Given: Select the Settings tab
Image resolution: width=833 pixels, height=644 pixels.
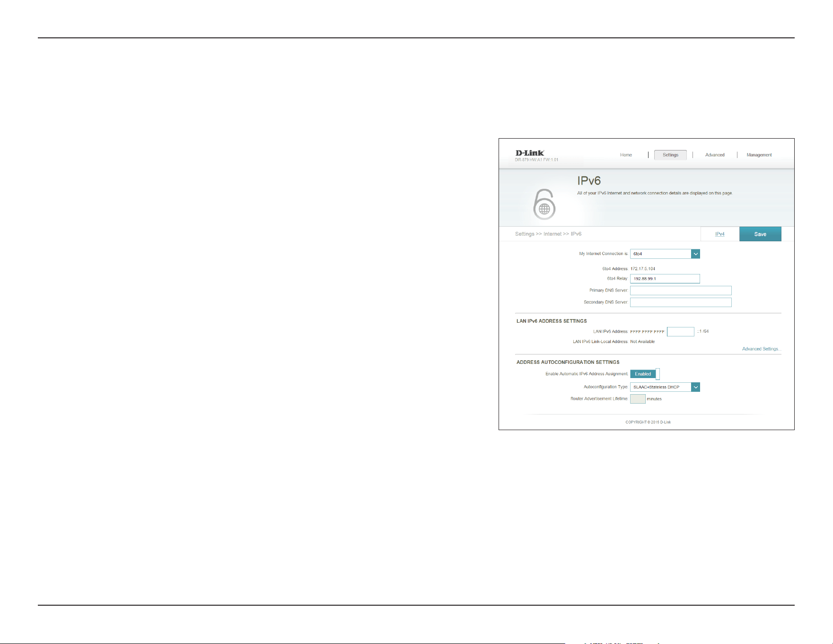Looking at the screenshot, I should click(670, 155).
